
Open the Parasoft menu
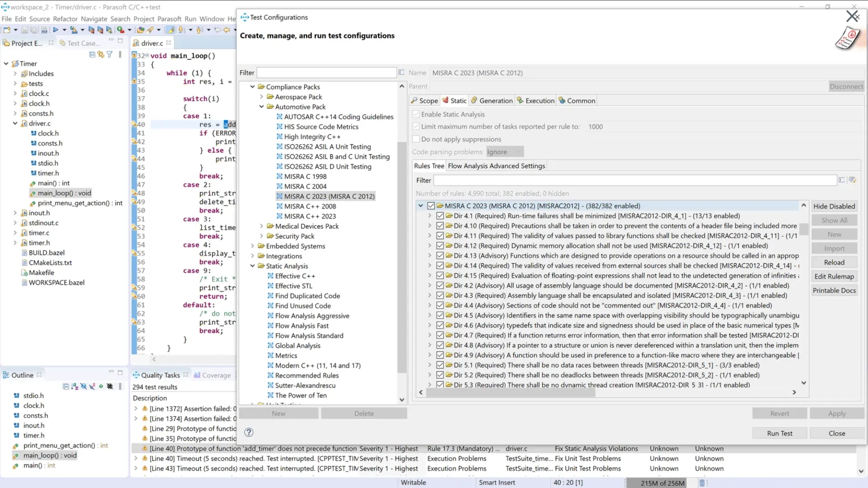[169, 19]
